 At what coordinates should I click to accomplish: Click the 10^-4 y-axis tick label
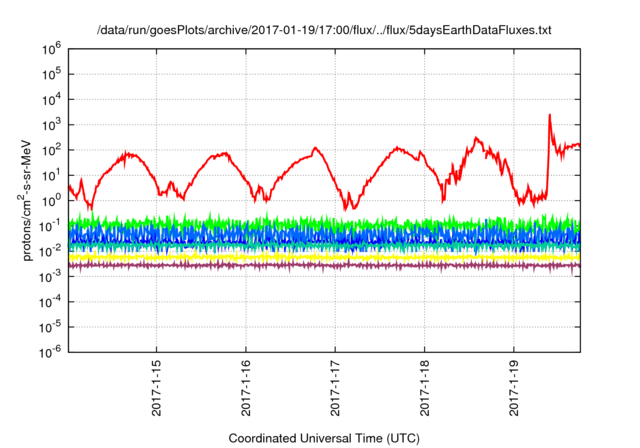point(50,302)
